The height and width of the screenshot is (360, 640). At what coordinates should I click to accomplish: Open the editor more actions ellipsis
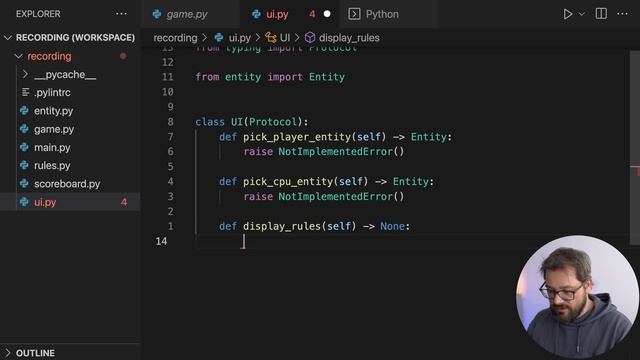pyautogui.click(x=622, y=14)
